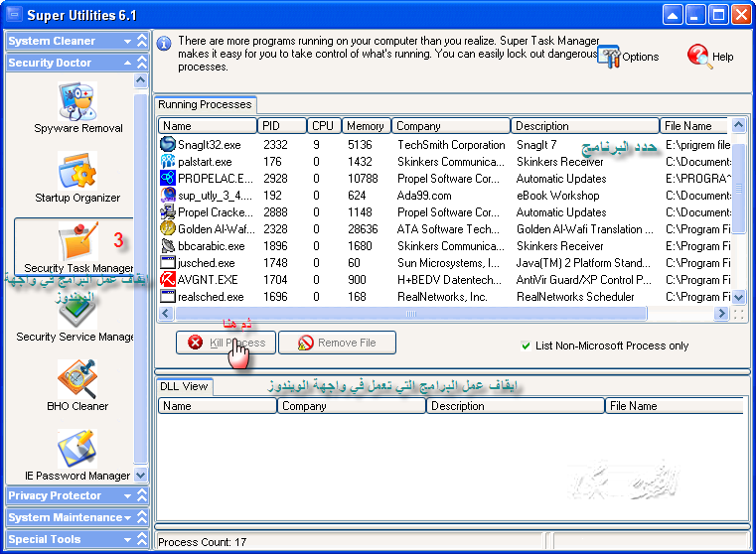Screen dimensions: 756x554
Task: Switch to the Running Processes tab
Action: pyautogui.click(x=205, y=104)
